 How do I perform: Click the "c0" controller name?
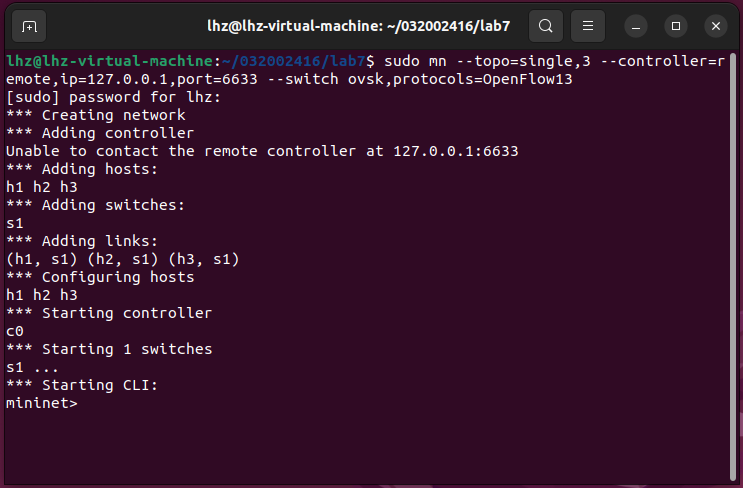(x=15, y=331)
